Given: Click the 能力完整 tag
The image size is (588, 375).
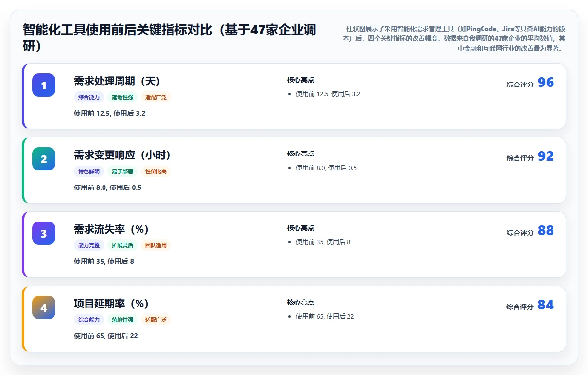Looking at the screenshot, I should 89,245.
